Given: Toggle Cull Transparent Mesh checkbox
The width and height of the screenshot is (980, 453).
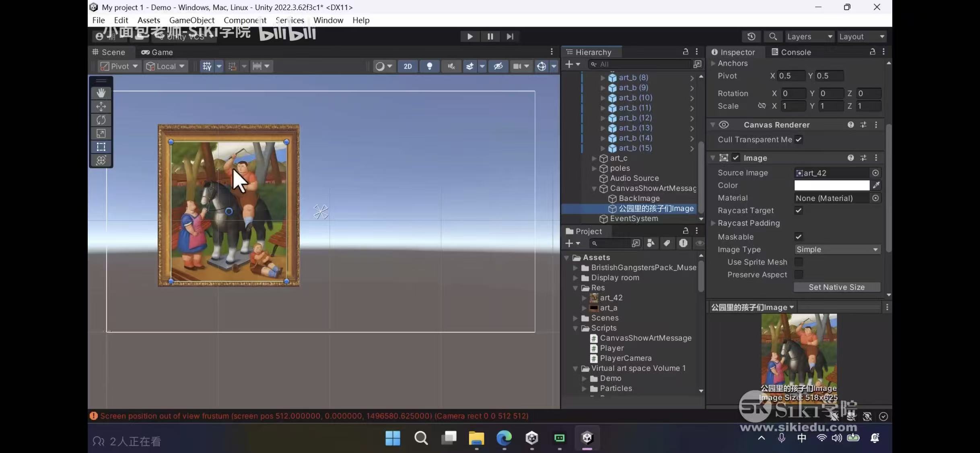Looking at the screenshot, I should coord(799,139).
